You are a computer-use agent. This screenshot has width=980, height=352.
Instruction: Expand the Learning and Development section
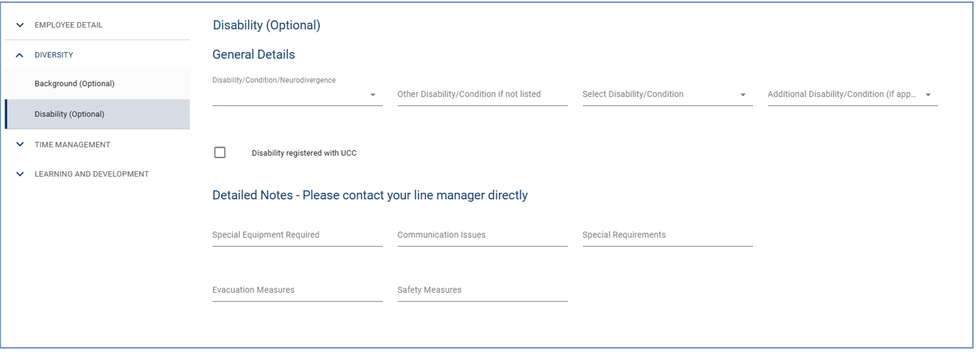pos(91,174)
